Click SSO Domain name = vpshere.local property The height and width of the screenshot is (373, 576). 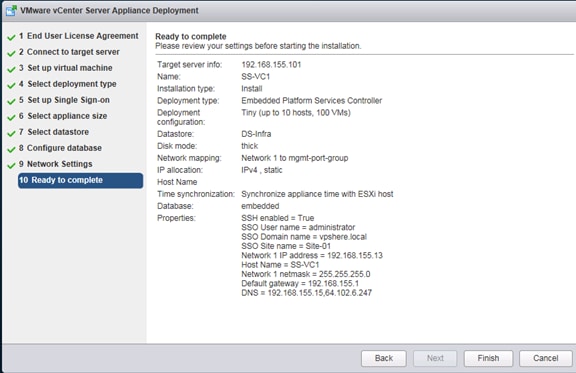pos(304,237)
